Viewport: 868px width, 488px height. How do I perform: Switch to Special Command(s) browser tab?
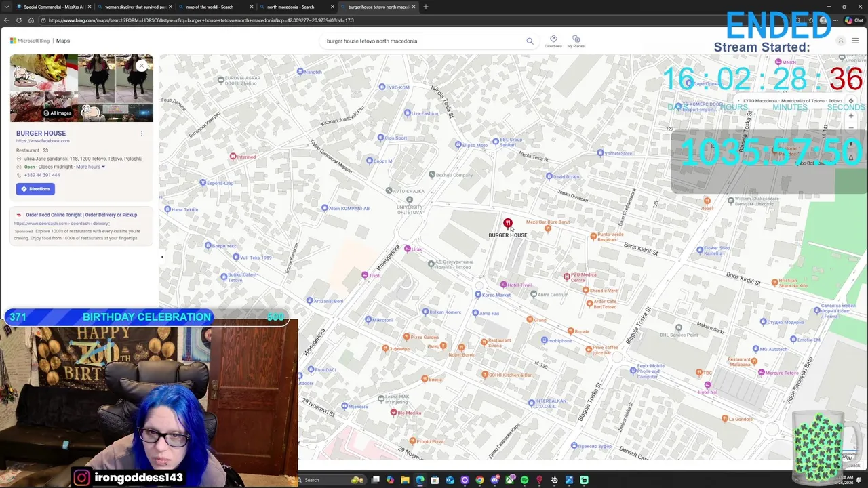[x=53, y=7]
